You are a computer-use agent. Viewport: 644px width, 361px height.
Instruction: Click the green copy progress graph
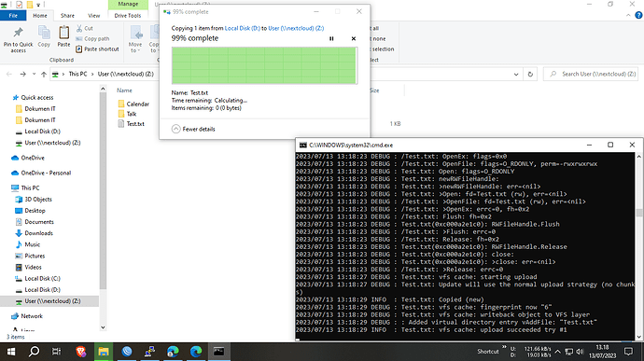tap(264, 65)
